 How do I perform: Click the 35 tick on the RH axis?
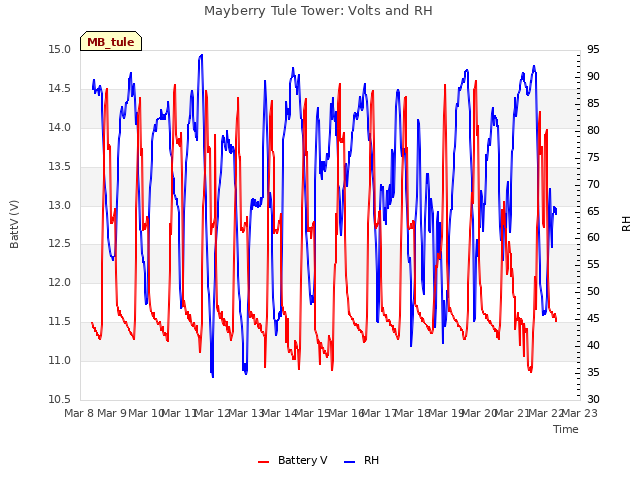[593, 372]
